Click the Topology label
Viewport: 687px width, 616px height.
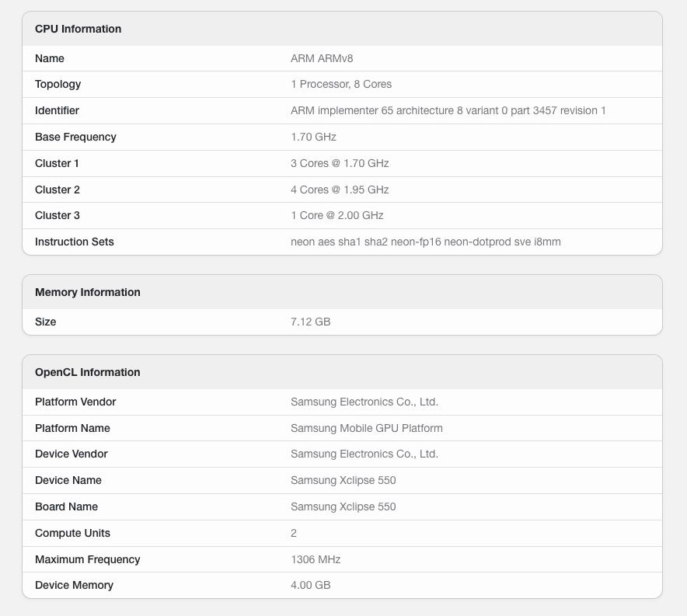click(58, 84)
